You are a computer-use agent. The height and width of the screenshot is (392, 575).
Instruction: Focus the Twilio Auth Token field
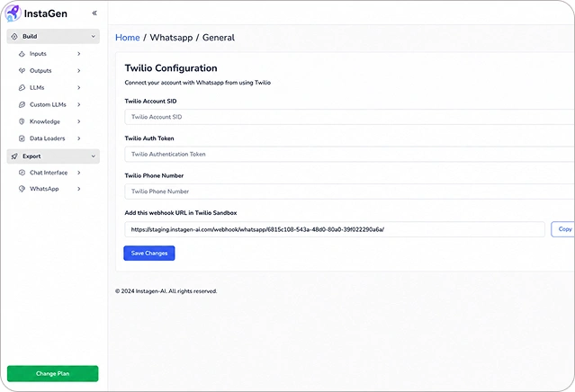349,155
